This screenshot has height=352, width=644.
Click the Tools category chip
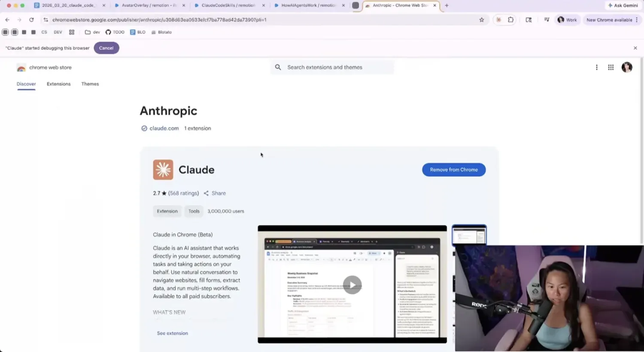(194, 211)
